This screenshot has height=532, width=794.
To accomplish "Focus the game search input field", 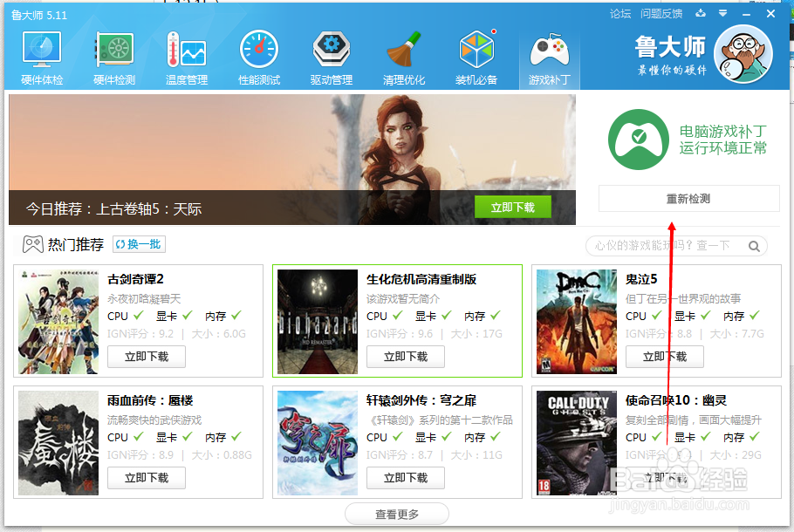I will click(668, 246).
